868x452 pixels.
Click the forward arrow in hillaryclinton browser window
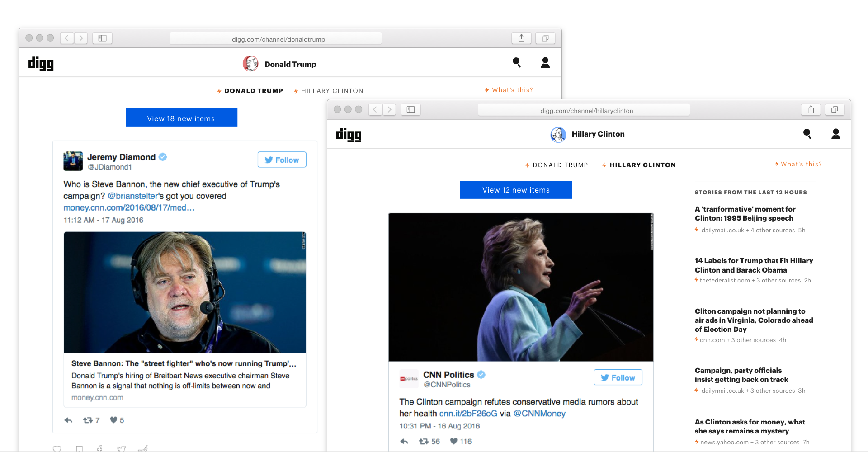(x=389, y=109)
